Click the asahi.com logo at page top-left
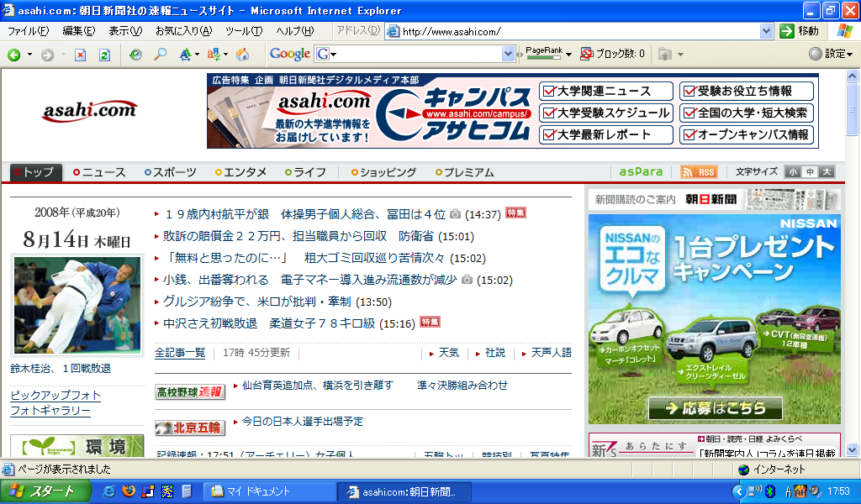Viewport: 861px width, 504px height. [x=89, y=110]
